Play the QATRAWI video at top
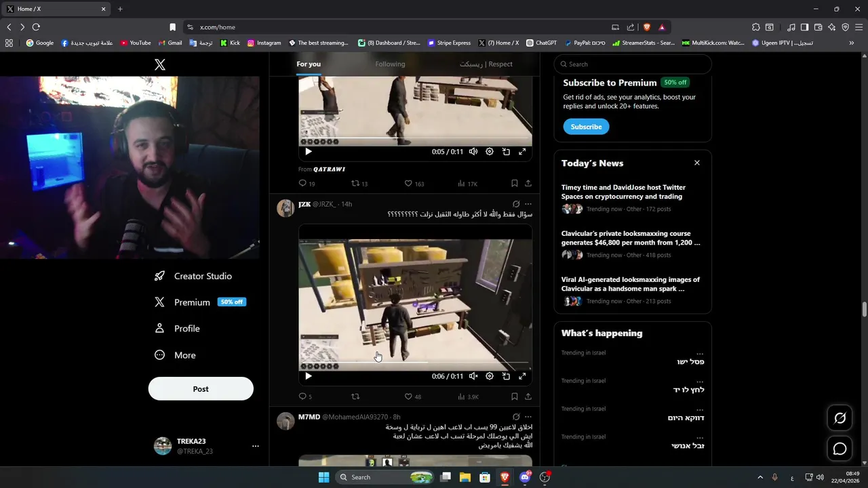The height and width of the screenshot is (488, 868). pos(309,152)
